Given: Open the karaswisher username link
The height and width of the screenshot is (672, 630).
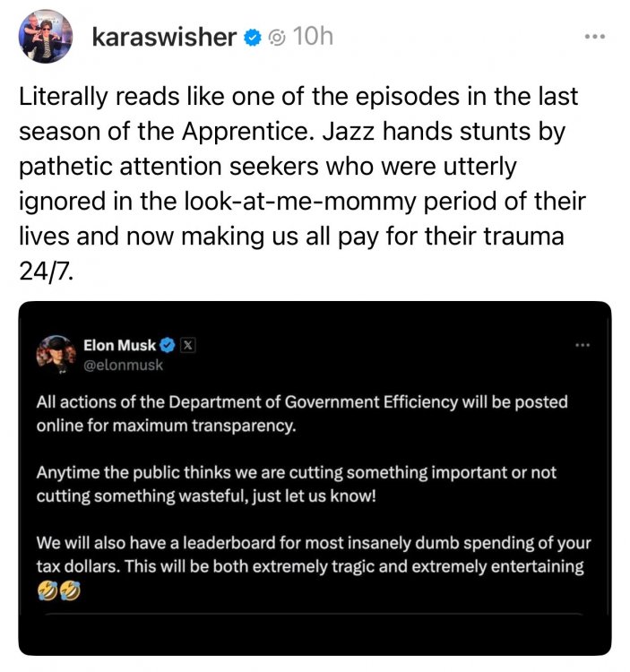Looking at the screenshot, I should [x=164, y=37].
